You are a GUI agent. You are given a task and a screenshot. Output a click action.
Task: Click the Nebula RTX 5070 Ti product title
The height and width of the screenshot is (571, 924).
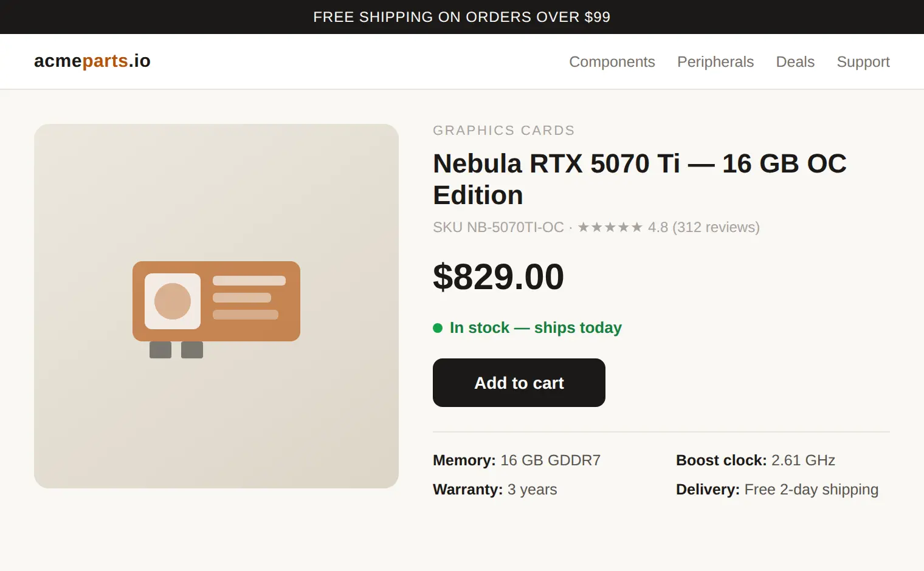pyautogui.click(x=640, y=179)
